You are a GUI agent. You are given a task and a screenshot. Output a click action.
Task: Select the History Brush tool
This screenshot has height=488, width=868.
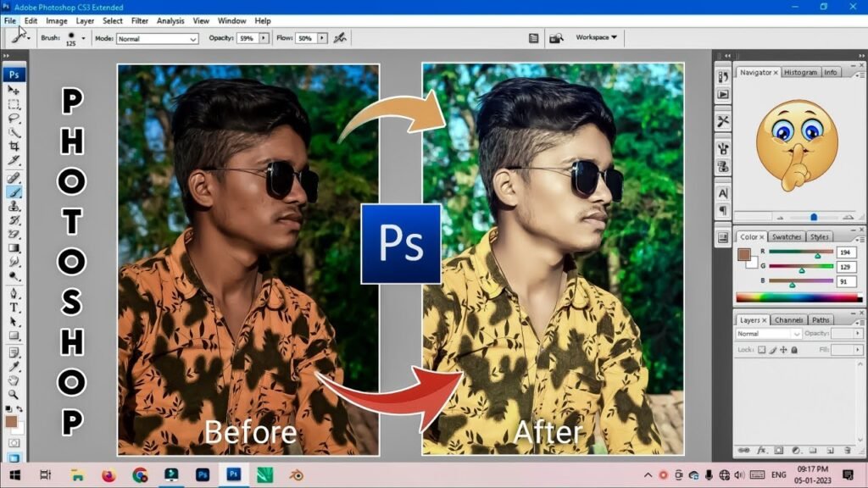tap(14, 220)
